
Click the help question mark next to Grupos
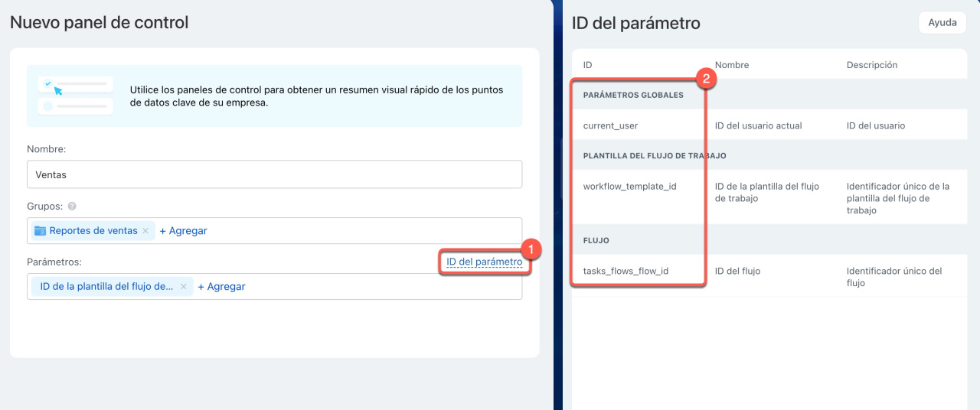[x=72, y=207]
